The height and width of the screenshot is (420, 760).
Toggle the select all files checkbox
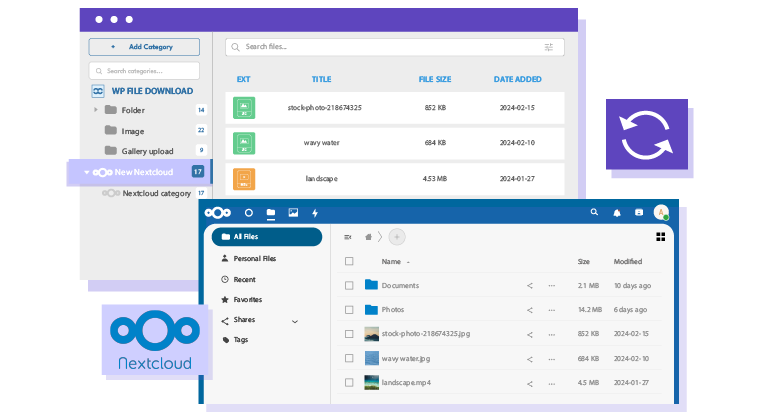point(349,262)
